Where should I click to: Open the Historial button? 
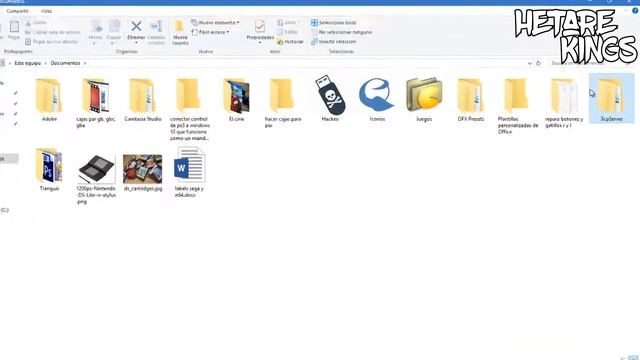click(x=290, y=42)
